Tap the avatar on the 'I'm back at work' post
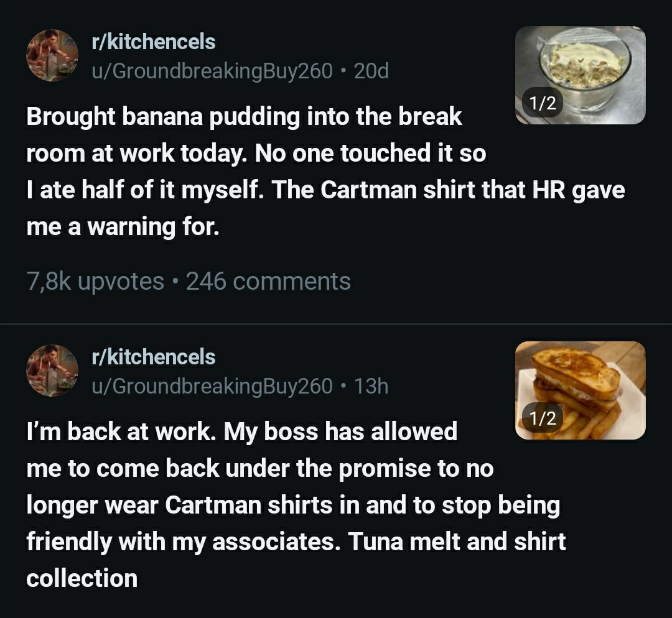 click(x=52, y=371)
